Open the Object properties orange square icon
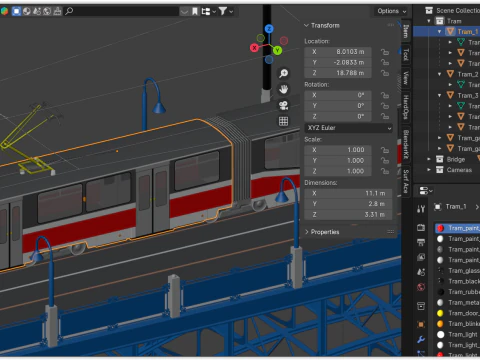The height and width of the screenshot is (360, 480). click(x=421, y=324)
